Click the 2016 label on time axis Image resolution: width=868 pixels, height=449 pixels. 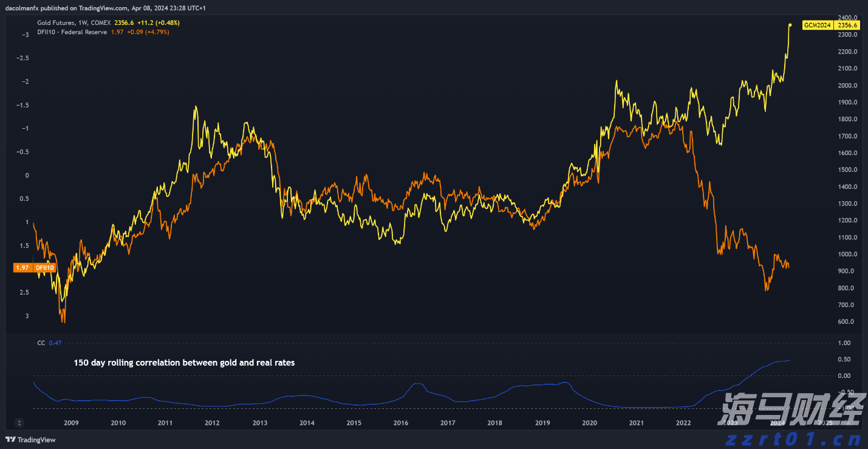(400, 423)
